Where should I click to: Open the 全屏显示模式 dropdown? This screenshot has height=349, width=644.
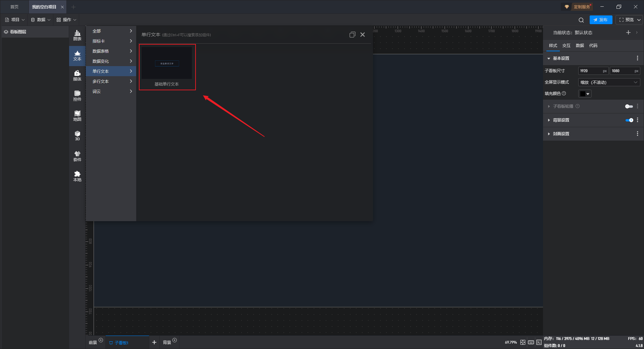[x=609, y=82]
